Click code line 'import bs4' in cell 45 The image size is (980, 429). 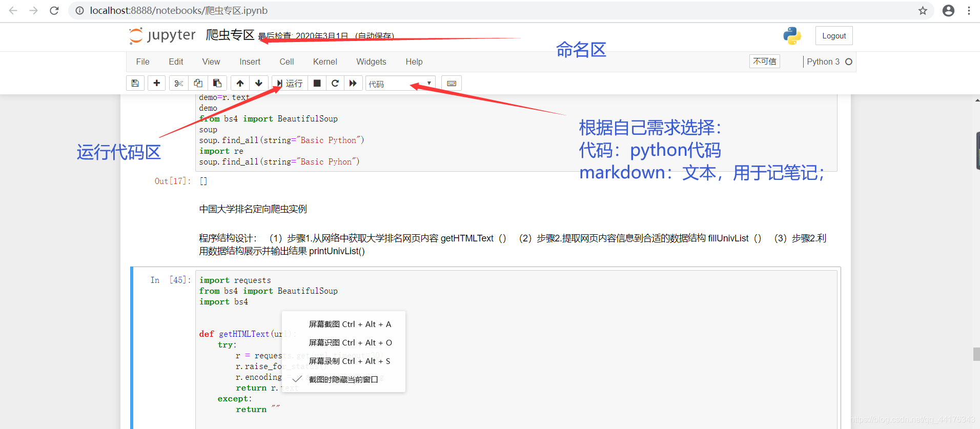tap(223, 301)
